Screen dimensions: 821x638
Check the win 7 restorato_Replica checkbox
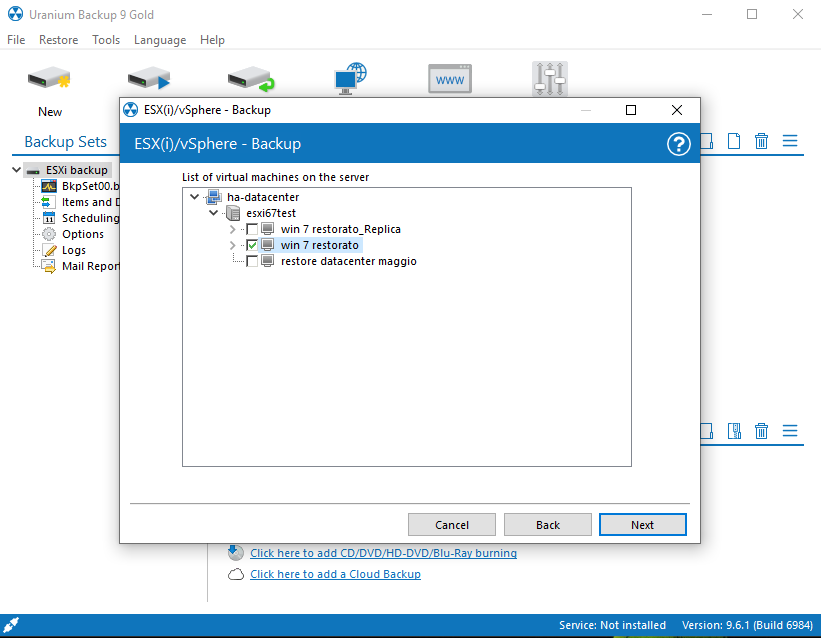click(252, 229)
